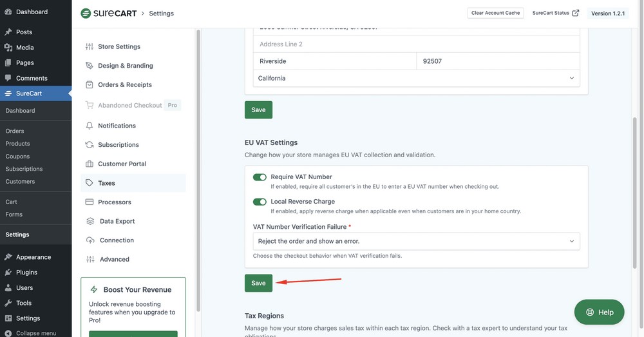The image size is (644, 337).
Task: Open the Help chat widget
Action: (599, 313)
